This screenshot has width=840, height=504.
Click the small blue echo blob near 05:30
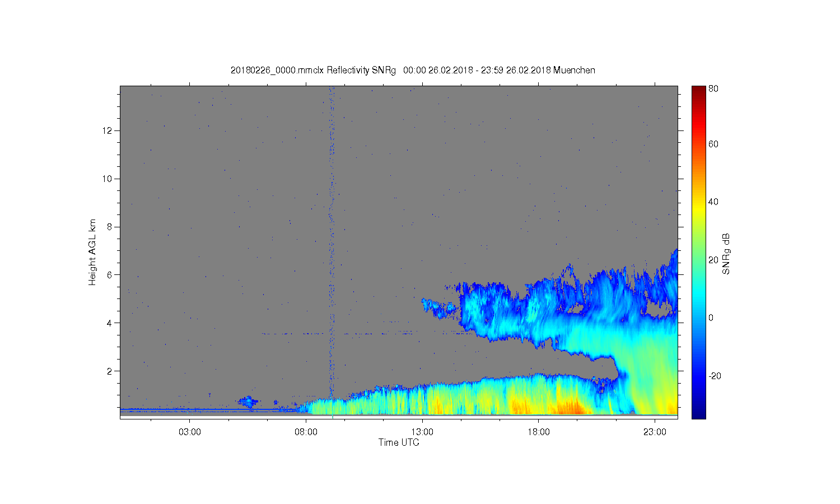(248, 402)
